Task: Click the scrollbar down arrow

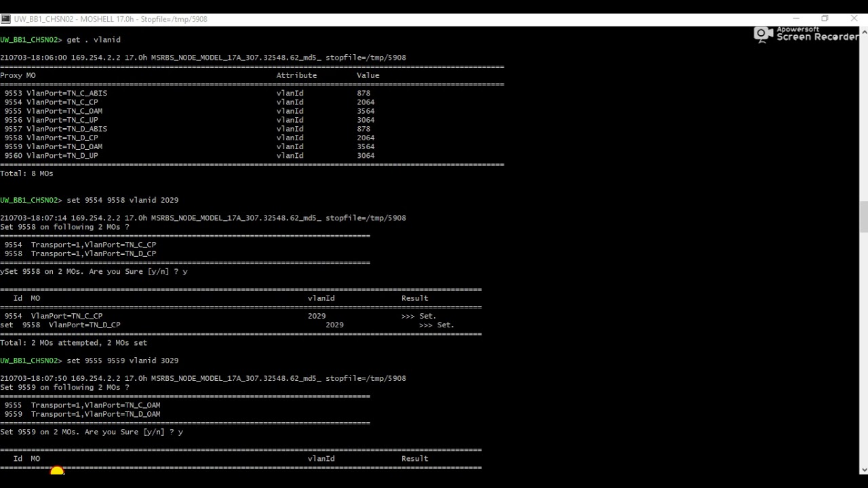Action: (863, 470)
